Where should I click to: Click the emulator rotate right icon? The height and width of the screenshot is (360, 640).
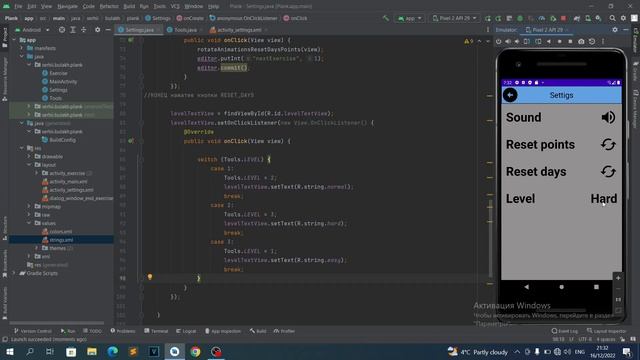[x=538, y=41]
